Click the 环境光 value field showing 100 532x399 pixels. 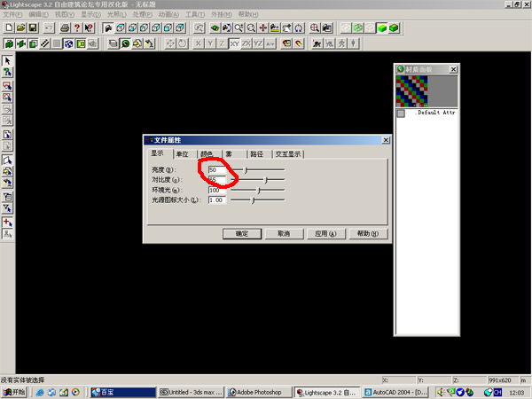217,190
